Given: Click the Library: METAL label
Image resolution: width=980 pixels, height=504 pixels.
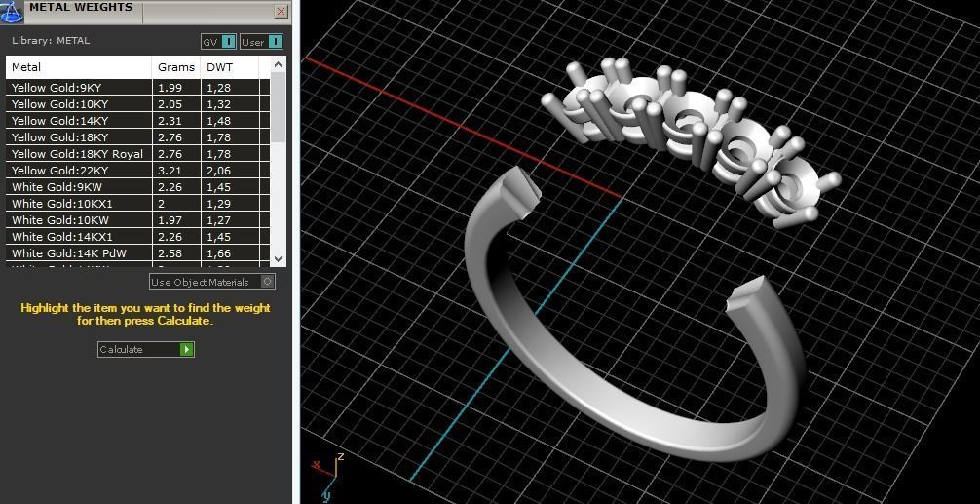Looking at the screenshot, I should tap(51, 41).
